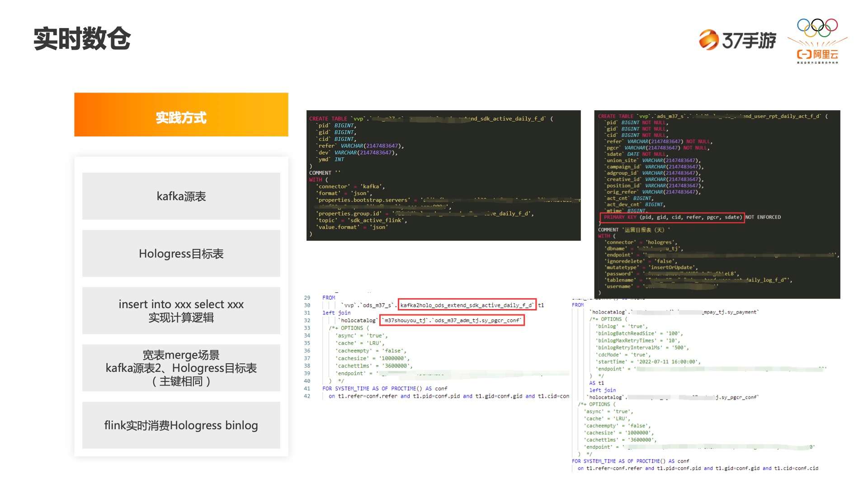The width and height of the screenshot is (868, 488).
Task: Click the Hologress目标表 box
Action: (181, 253)
